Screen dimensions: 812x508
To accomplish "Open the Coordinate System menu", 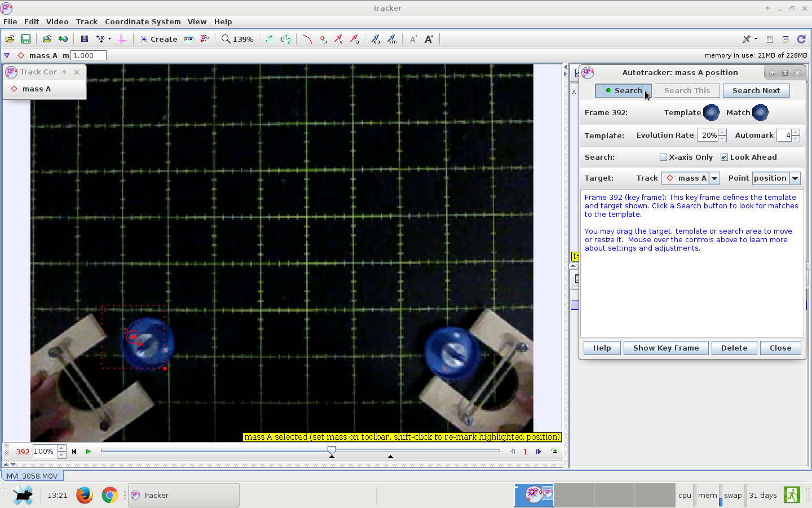I will [143, 21].
